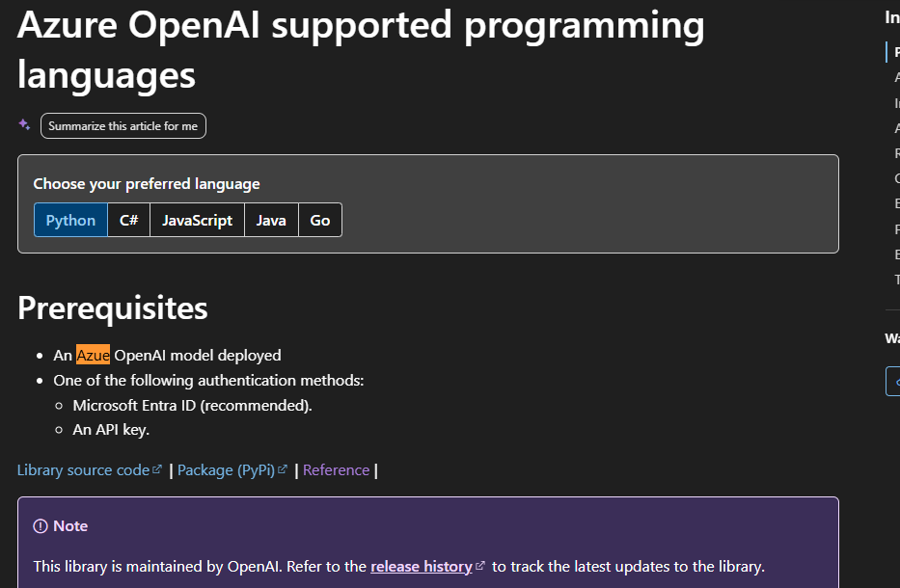Open the Reference link
Viewport: 900px width, 588px height.
click(x=336, y=470)
